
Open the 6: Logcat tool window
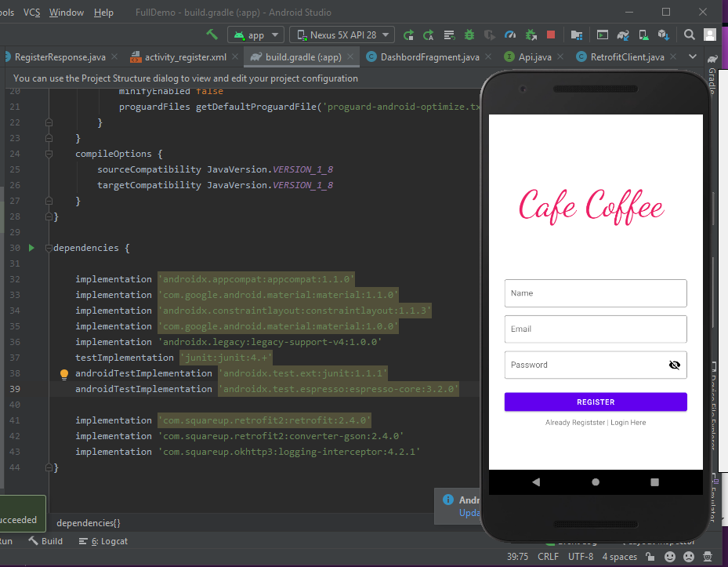click(103, 541)
